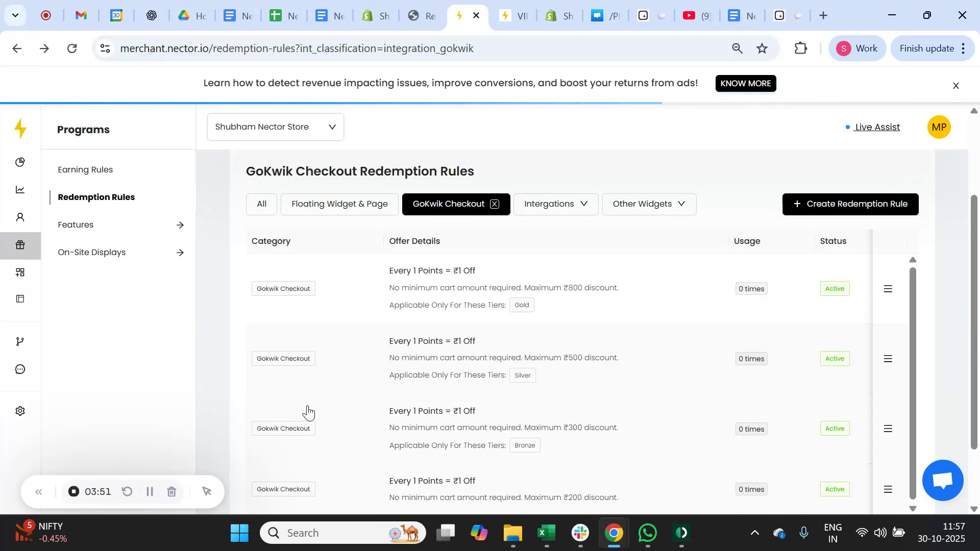Expand the Integrations filter dropdown
Viewport: 980px width, 551px height.
coord(555,204)
